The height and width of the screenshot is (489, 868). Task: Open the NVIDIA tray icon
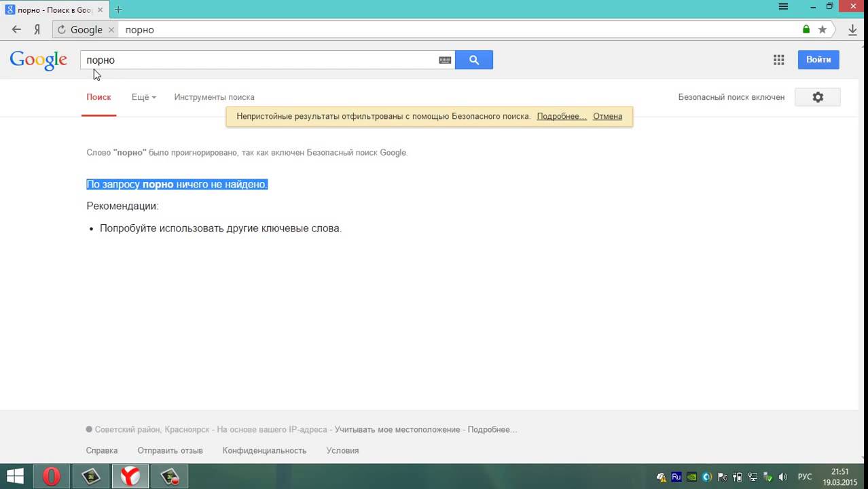(x=691, y=477)
